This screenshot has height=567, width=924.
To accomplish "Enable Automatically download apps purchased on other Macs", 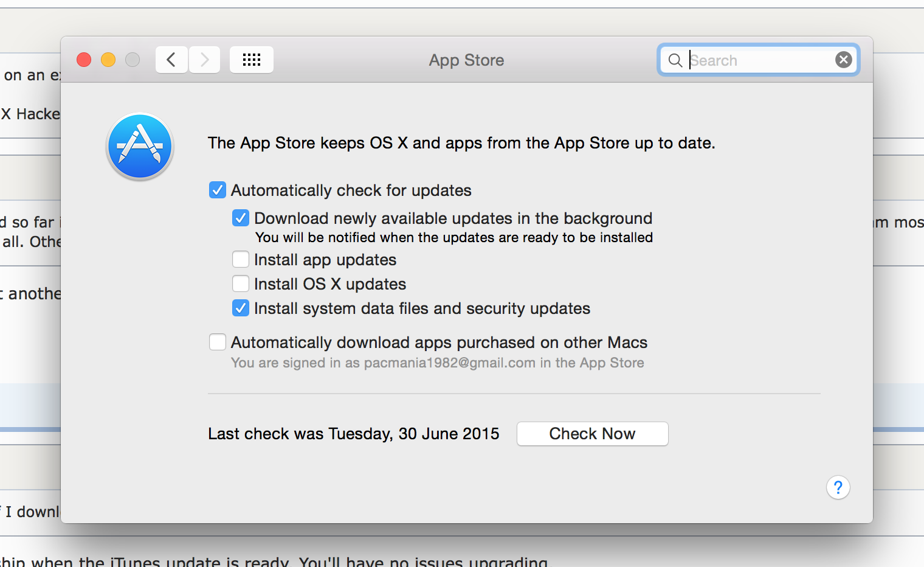I will pos(218,342).
